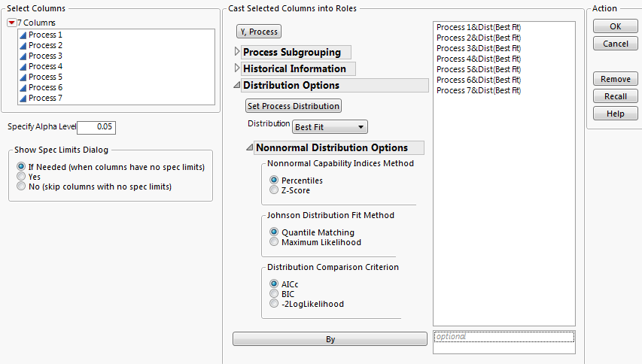The height and width of the screenshot is (364, 642).
Task: Expand the Process Subgrouping section
Action: point(239,52)
